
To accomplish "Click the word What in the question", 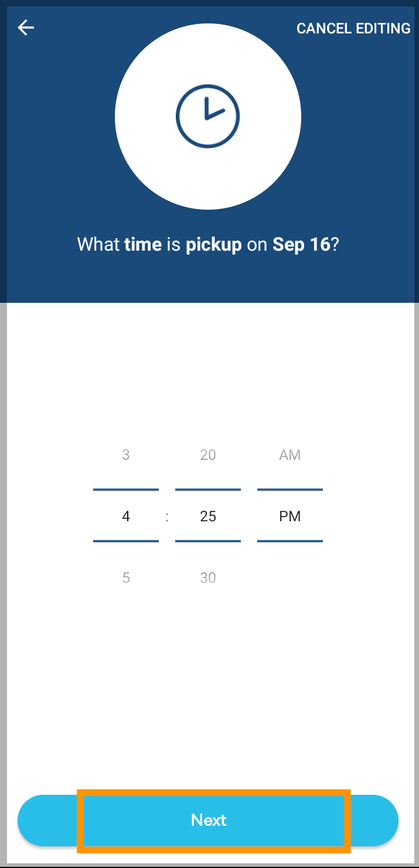I will click(x=98, y=244).
